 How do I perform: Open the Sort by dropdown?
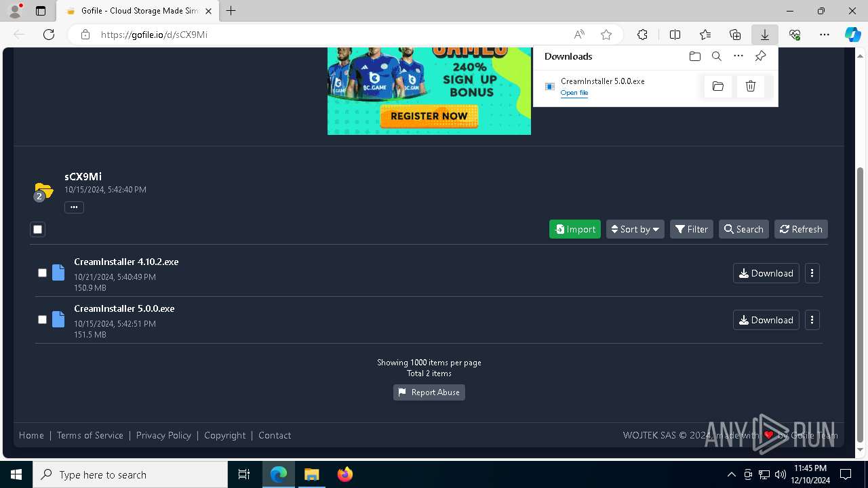tap(635, 229)
